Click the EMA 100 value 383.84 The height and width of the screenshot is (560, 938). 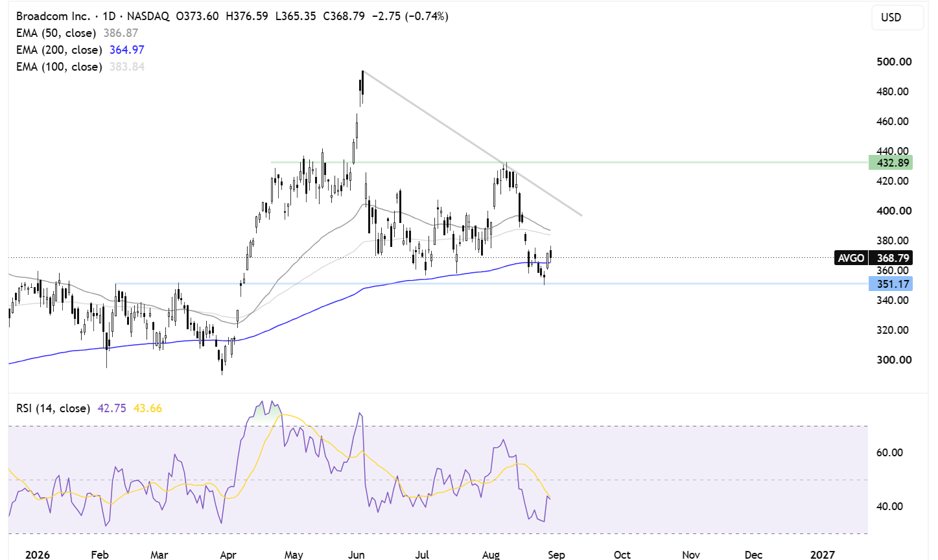coord(127,67)
